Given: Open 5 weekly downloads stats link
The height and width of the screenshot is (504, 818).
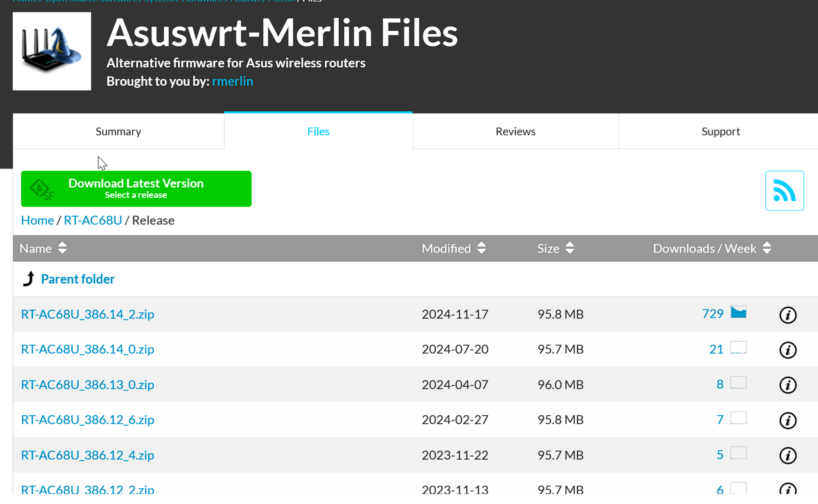Looking at the screenshot, I should tap(720, 455).
